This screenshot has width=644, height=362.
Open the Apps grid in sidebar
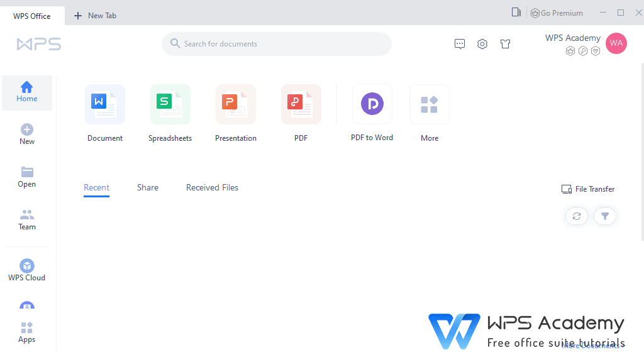[x=26, y=332]
